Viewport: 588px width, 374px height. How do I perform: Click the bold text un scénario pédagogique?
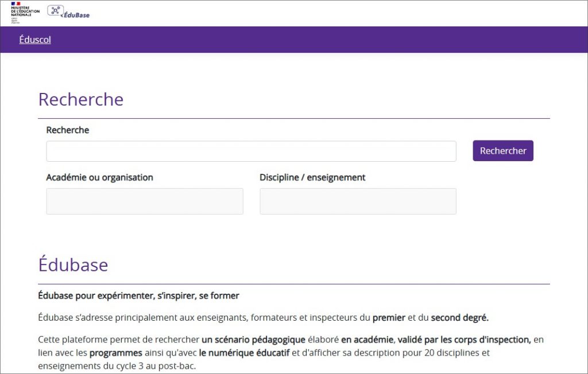(x=253, y=340)
